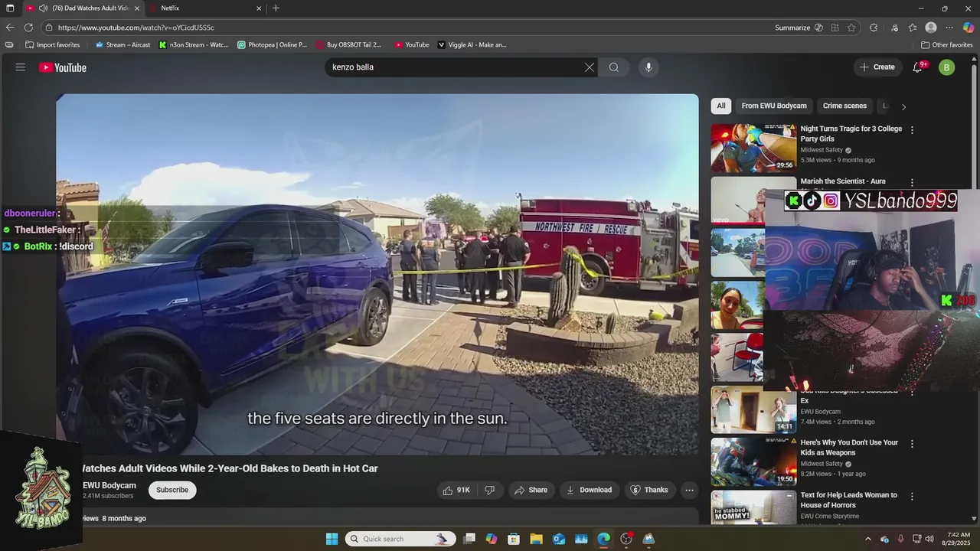980x551 pixels.
Task: Open File Explorer from taskbar
Action: click(536, 539)
